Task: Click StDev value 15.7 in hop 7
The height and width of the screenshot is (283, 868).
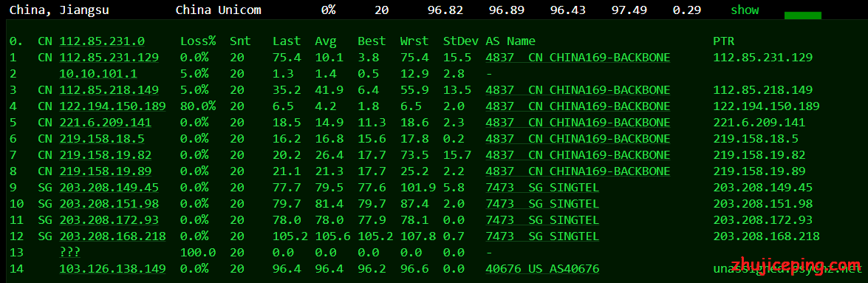Action: (x=457, y=155)
